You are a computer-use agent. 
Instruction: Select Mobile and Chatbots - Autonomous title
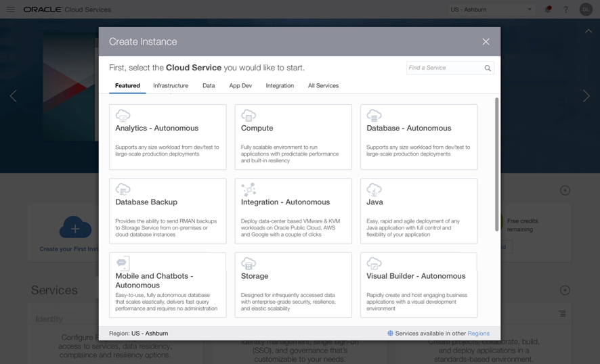154,280
